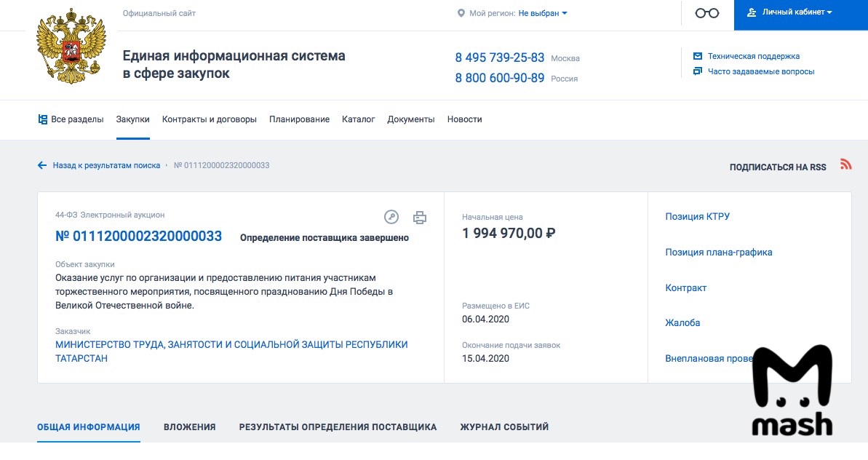Click the electronic signature key icon
The height and width of the screenshot is (460, 868).
391,217
